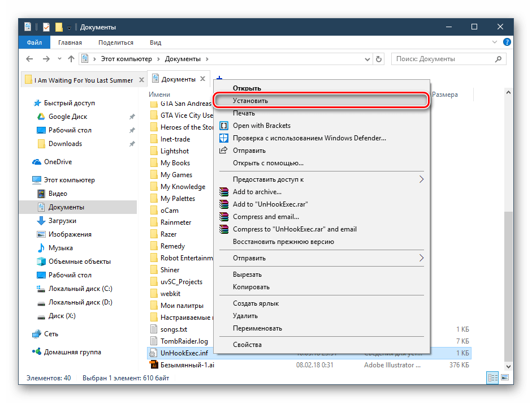Click the Back navigation arrow

coord(31,59)
